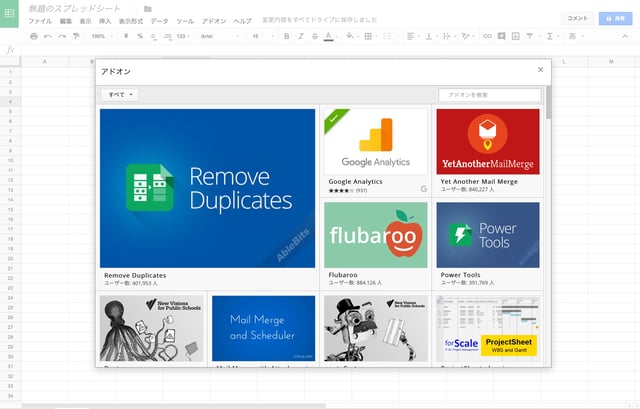Hide the menus with the chevron
The width and height of the screenshot is (640, 409).
pyautogui.click(x=625, y=36)
